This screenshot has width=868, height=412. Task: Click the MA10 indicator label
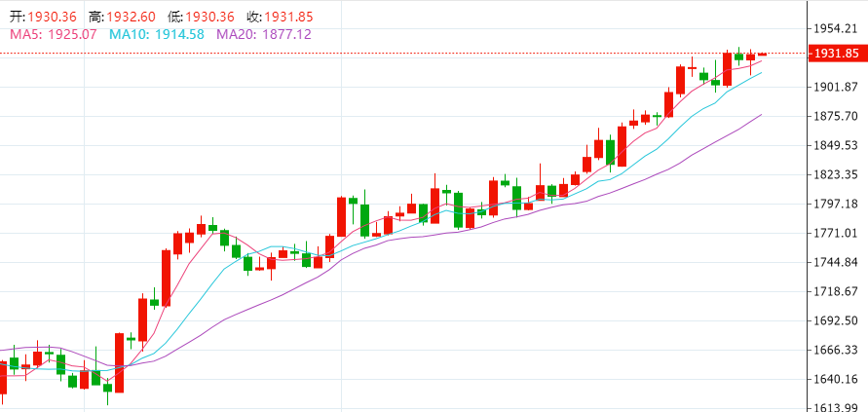[157, 34]
